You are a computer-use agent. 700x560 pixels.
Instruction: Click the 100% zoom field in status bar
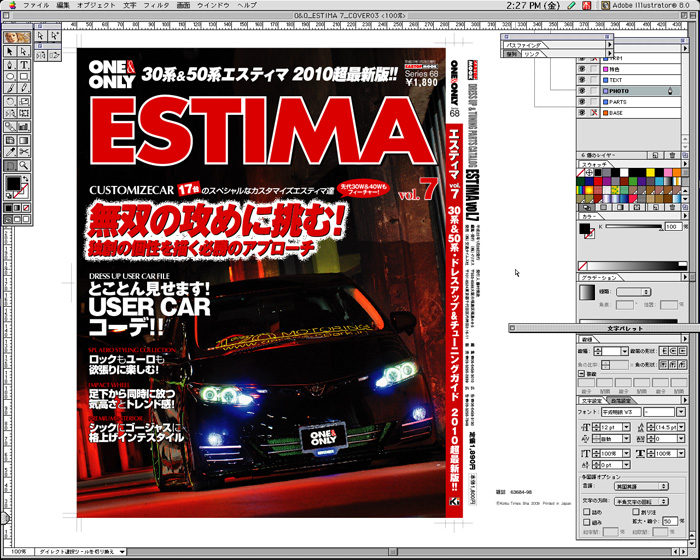pos(19,552)
